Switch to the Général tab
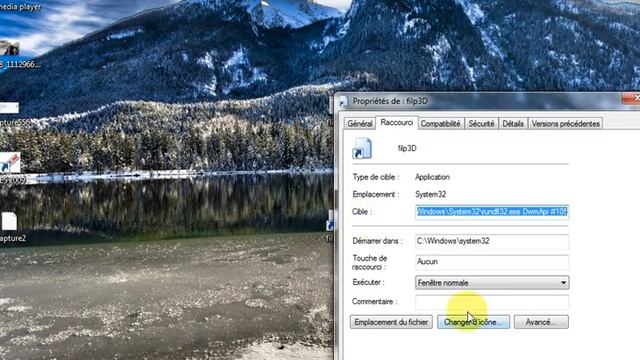640x360 pixels. pos(360,124)
